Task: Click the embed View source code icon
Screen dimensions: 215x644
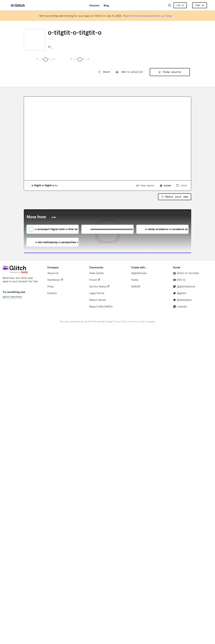Action: [x=138, y=186]
